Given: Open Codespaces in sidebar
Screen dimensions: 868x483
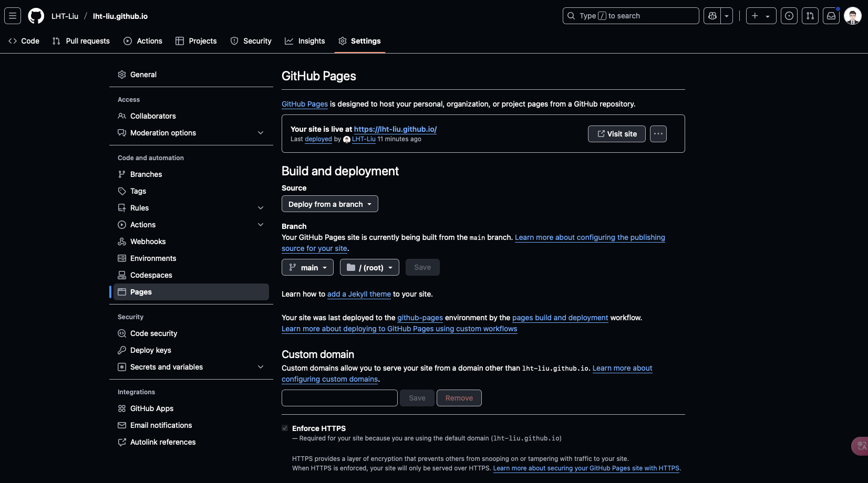Looking at the screenshot, I should point(191,275).
